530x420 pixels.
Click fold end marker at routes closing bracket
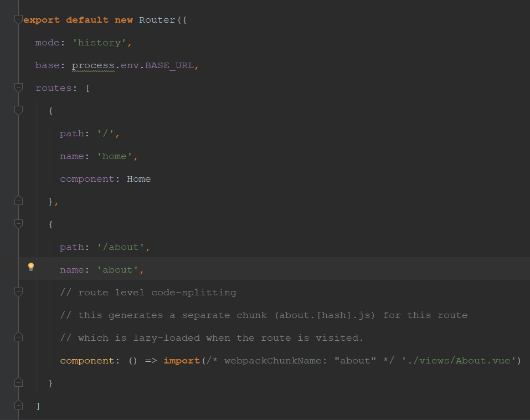click(x=18, y=406)
